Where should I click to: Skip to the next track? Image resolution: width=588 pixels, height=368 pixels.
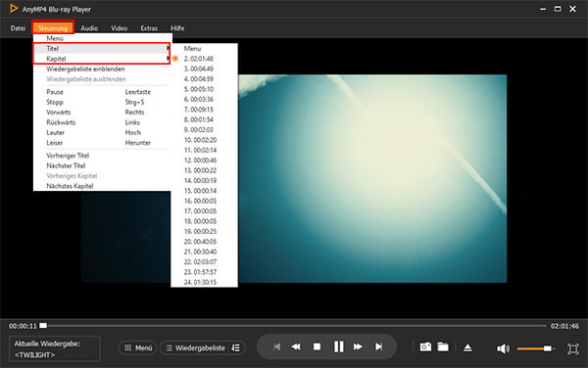point(378,346)
